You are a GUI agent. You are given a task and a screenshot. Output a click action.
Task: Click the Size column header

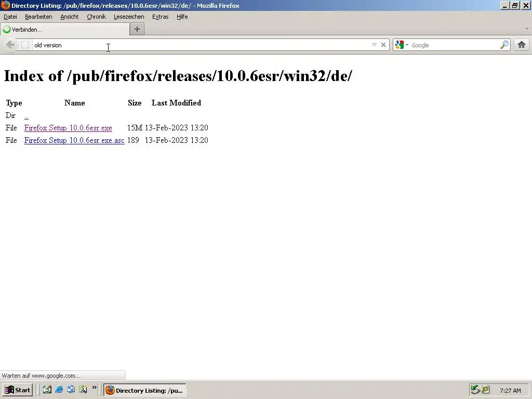click(x=135, y=103)
